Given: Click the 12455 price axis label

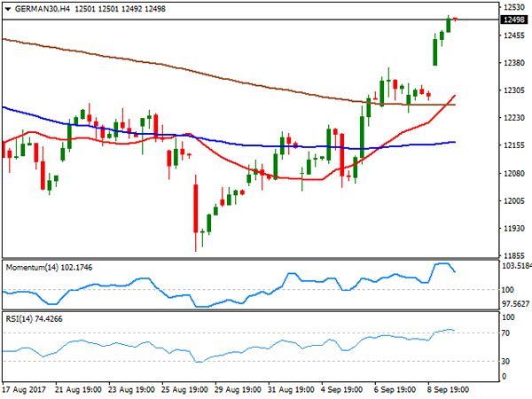Looking at the screenshot, I should coord(514,35).
